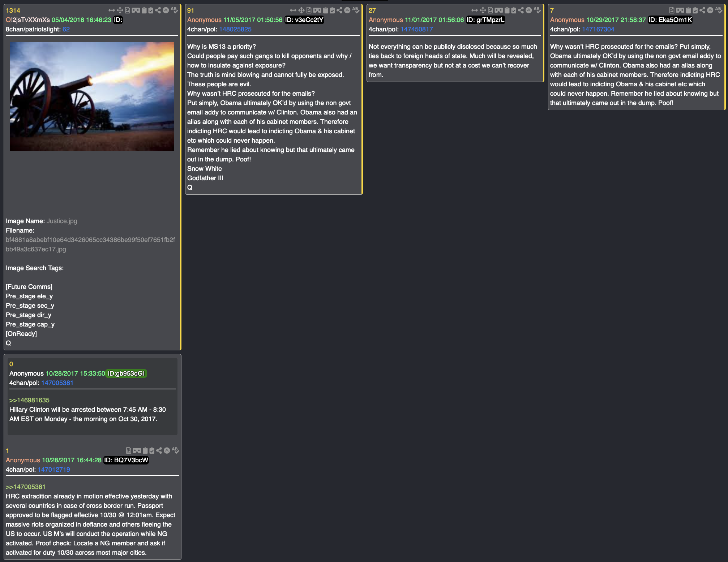Click the AB spellcheck icon on post 91
The image size is (728, 562).
(356, 10)
